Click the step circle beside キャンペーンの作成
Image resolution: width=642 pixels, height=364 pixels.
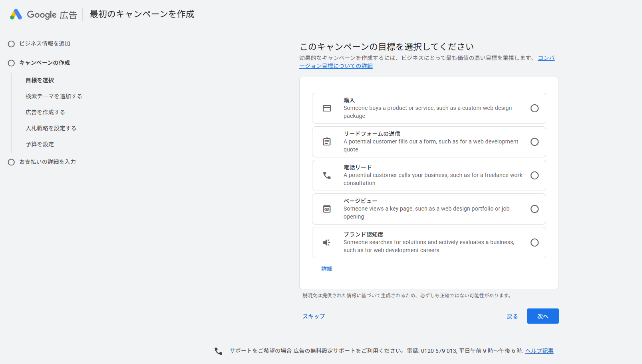pyautogui.click(x=11, y=63)
